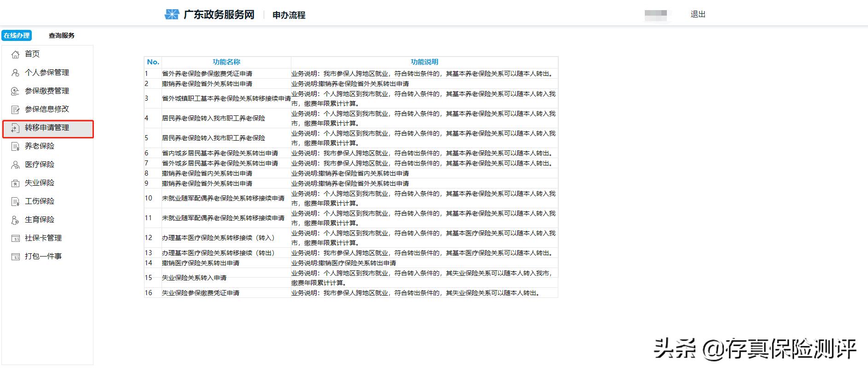868x371 pixels.
Task: Click row 16 description about 失业保险关系转出
Action: 416,293
